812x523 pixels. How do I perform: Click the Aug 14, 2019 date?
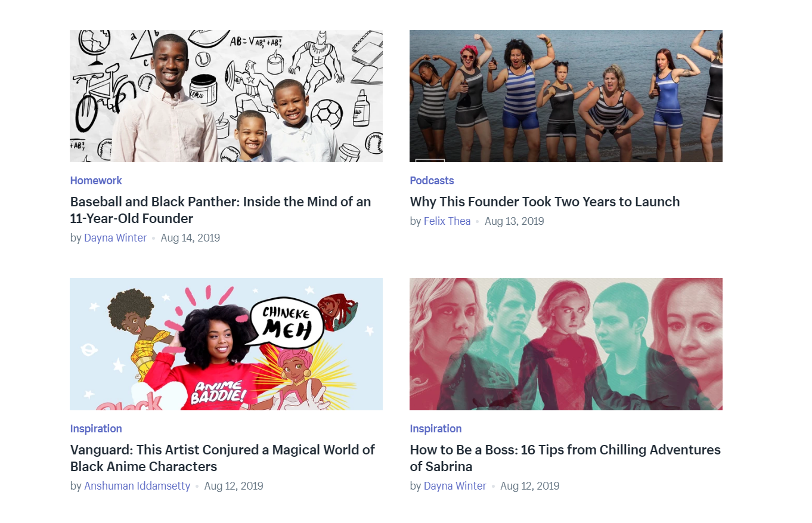190,238
